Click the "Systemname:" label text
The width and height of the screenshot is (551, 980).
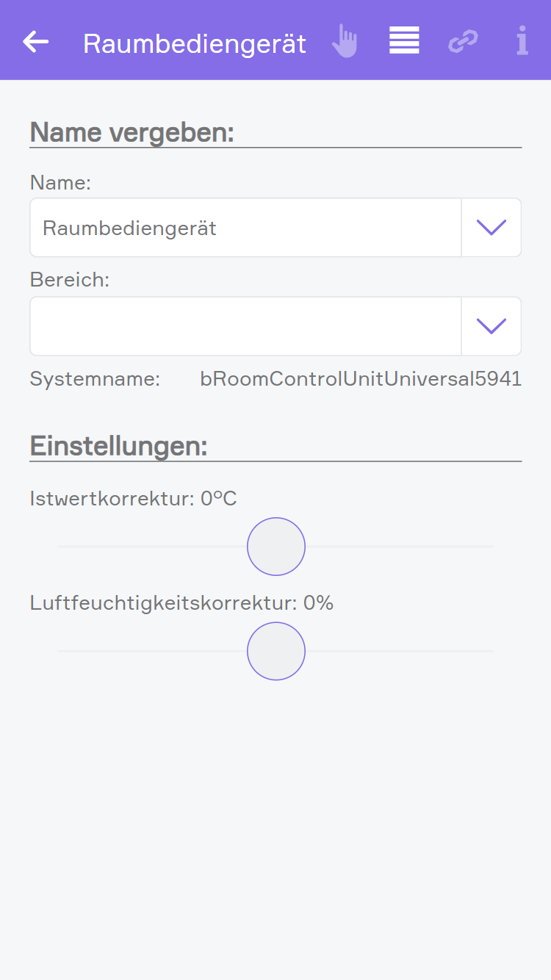95,379
